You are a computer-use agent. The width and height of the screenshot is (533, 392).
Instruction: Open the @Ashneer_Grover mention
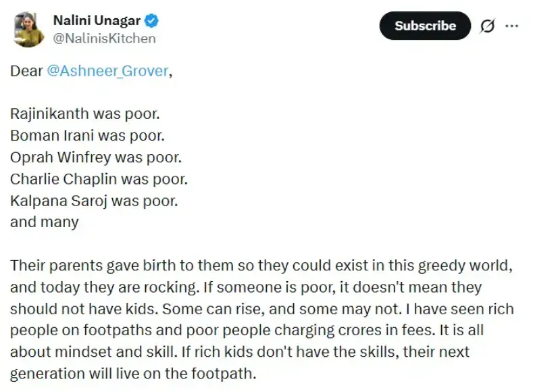107,71
